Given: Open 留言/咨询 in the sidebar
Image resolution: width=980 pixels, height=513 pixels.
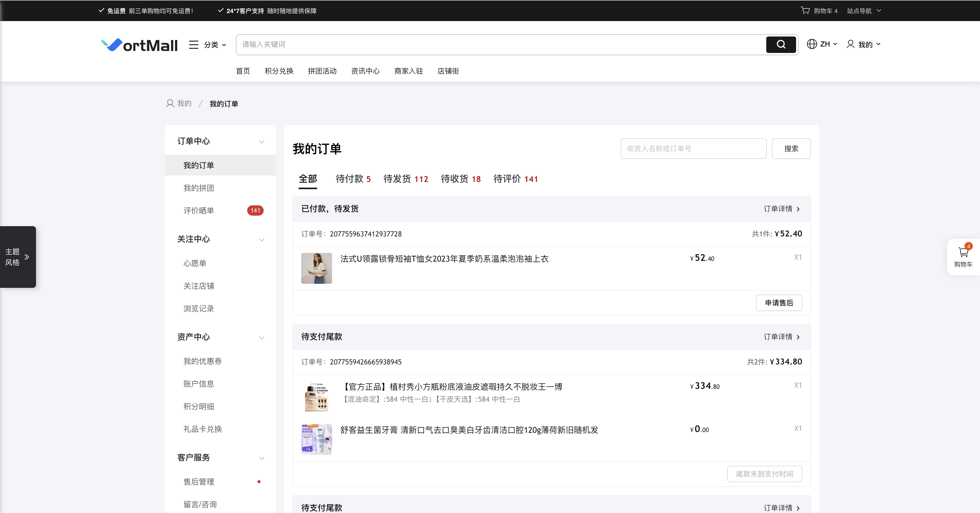Looking at the screenshot, I should point(200,504).
